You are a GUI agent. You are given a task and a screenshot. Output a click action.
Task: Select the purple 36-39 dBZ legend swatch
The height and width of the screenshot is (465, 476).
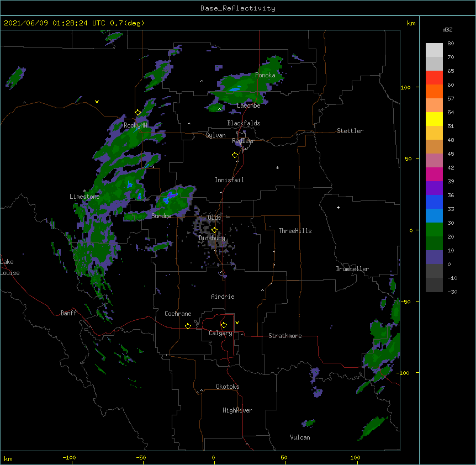click(434, 188)
